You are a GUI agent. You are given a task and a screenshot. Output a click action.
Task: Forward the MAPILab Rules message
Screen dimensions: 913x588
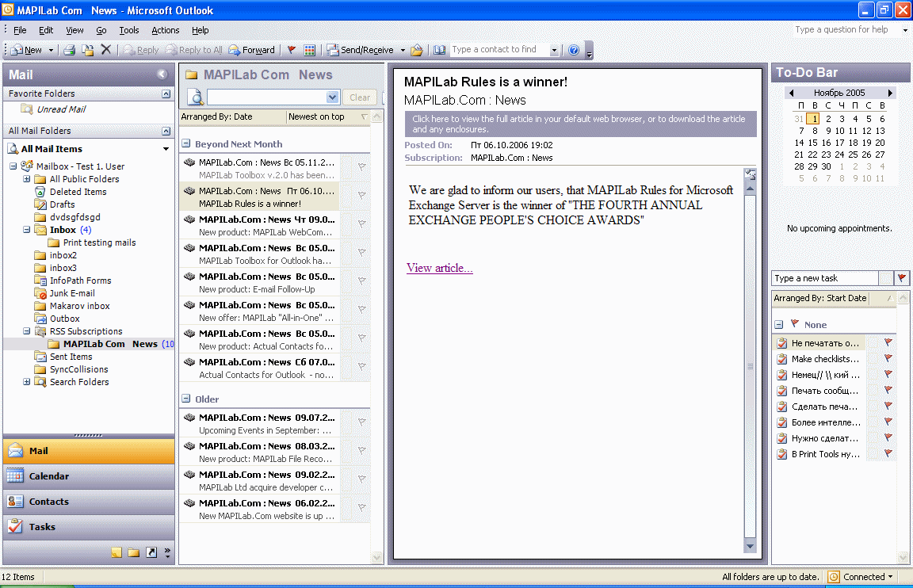(254, 49)
